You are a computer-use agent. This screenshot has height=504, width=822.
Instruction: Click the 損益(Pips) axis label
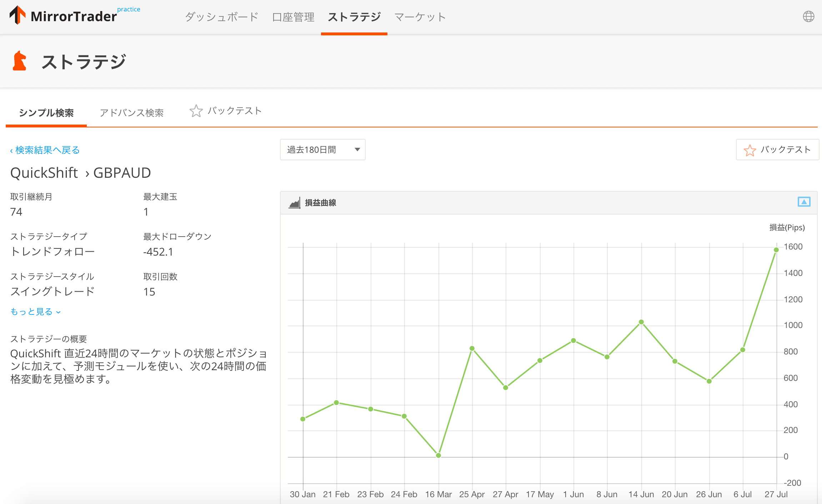coord(787,227)
